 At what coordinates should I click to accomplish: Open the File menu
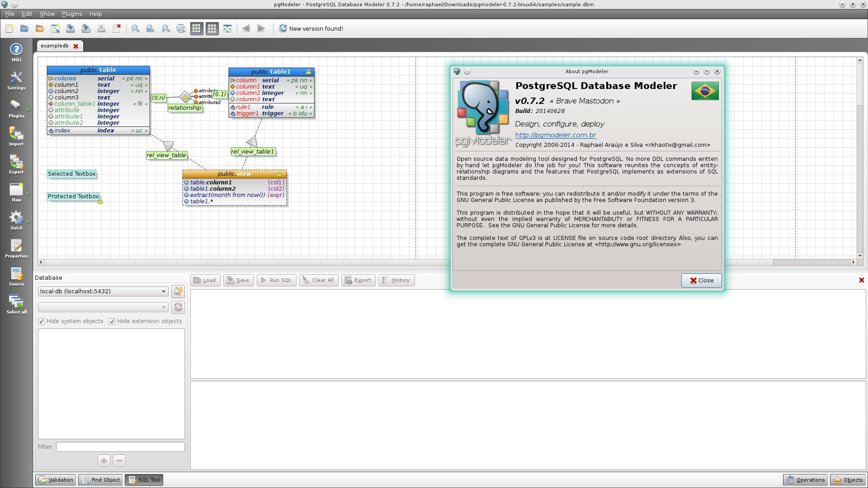[9, 14]
